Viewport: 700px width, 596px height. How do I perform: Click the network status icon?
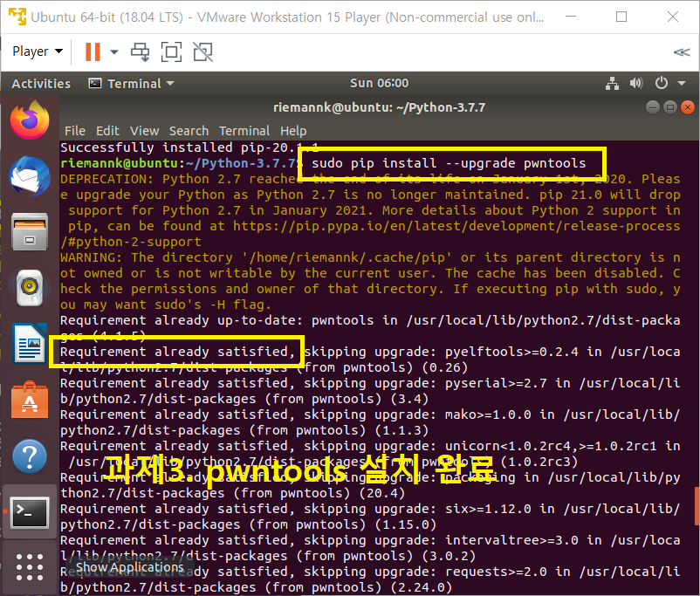(x=612, y=83)
